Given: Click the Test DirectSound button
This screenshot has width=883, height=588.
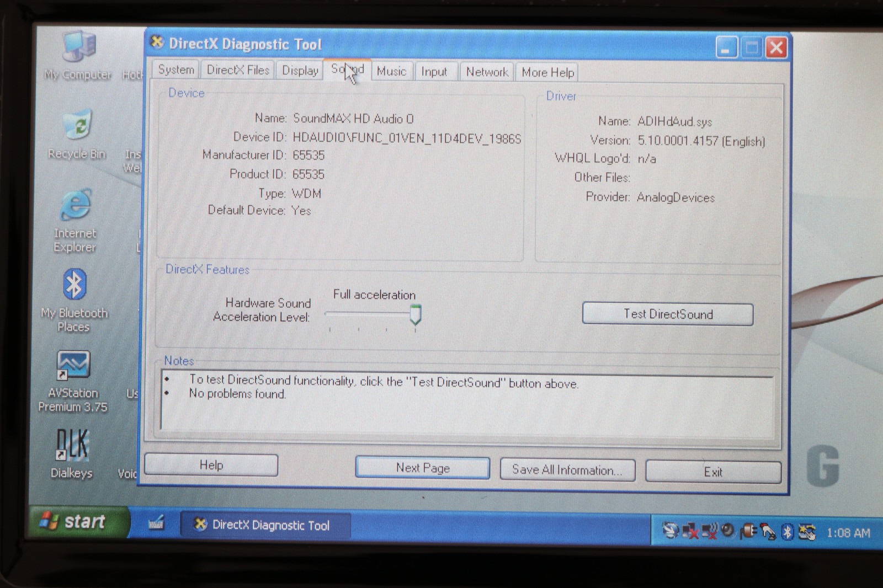Looking at the screenshot, I should pos(668,314).
